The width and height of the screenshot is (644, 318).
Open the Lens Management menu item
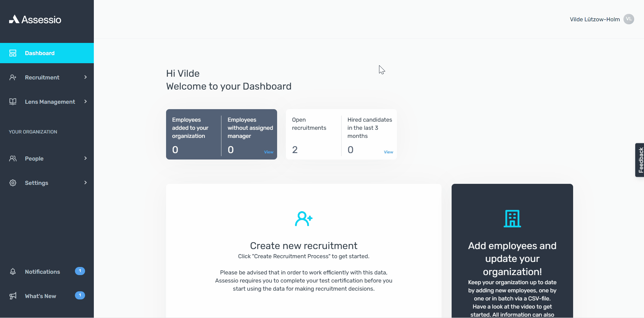pos(50,101)
